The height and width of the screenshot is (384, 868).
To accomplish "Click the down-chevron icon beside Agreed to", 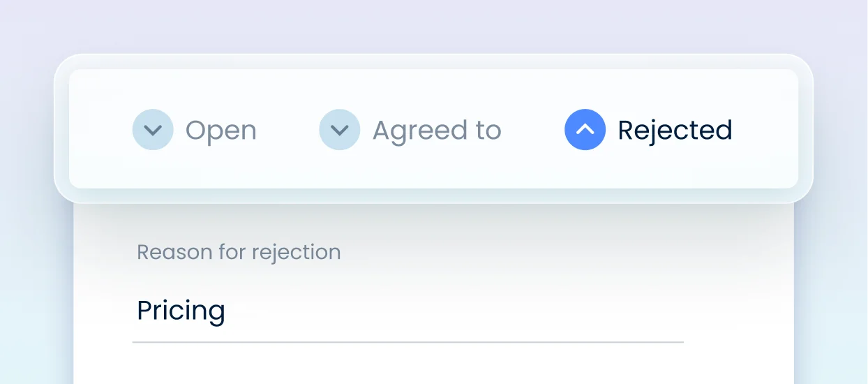I will point(340,130).
